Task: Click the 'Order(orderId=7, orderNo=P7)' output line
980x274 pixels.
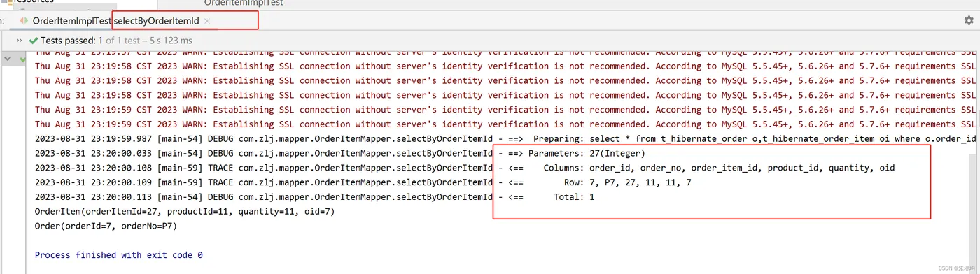Action: [106, 226]
